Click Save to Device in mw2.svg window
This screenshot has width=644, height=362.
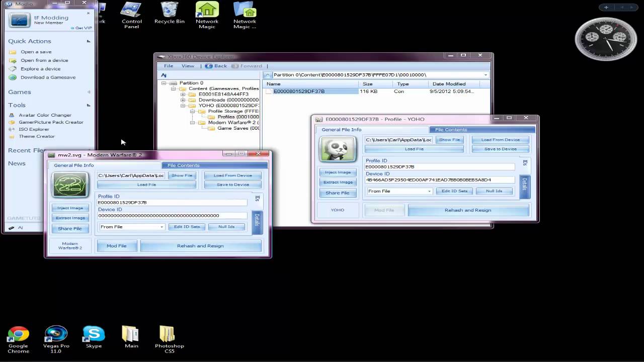tap(232, 185)
